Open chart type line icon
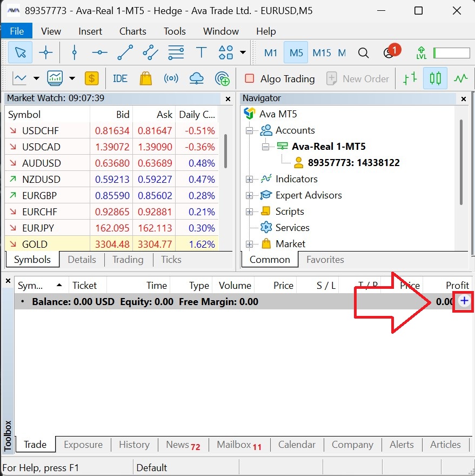Viewport: 475px width, 476px height. (x=19, y=78)
